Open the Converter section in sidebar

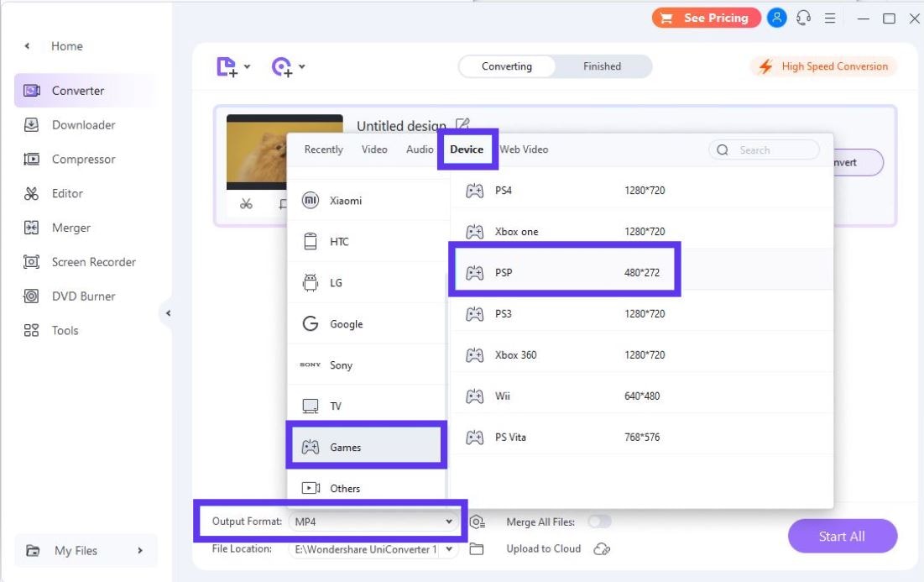(86, 90)
